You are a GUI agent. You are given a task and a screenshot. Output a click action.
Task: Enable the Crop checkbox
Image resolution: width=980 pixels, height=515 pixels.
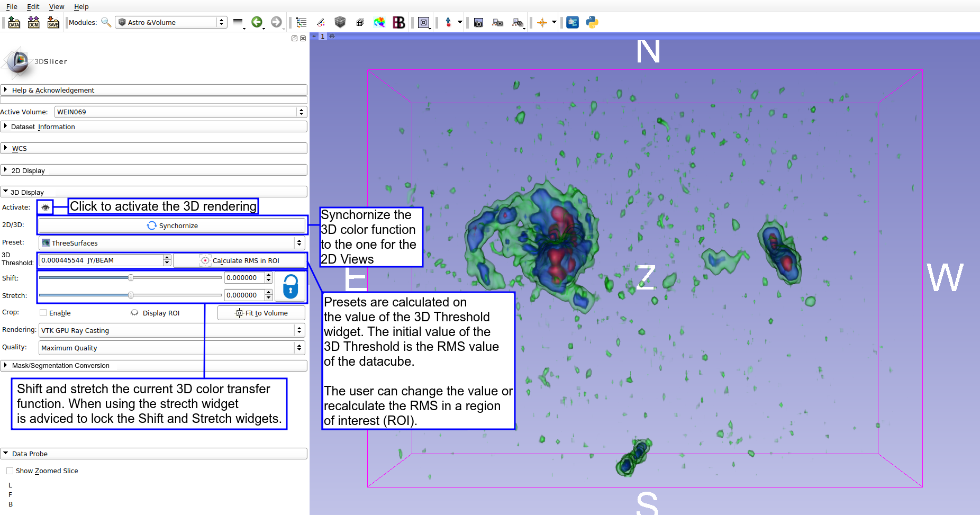pos(43,313)
